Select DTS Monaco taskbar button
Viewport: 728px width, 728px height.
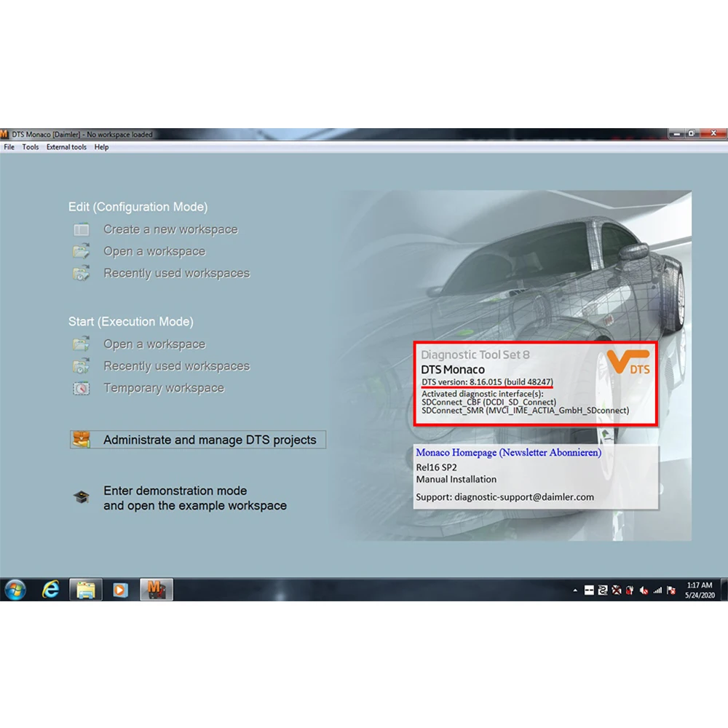point(156,590)
